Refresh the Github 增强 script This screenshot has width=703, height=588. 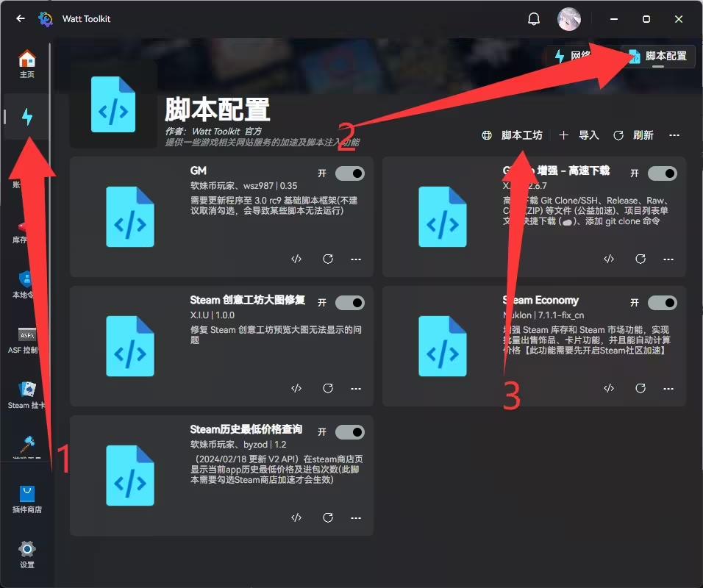click(x=640, y=259)
